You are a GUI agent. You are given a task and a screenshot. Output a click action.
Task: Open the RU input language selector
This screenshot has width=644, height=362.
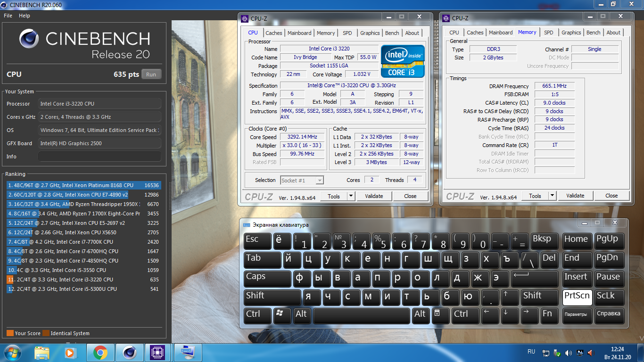531,352
